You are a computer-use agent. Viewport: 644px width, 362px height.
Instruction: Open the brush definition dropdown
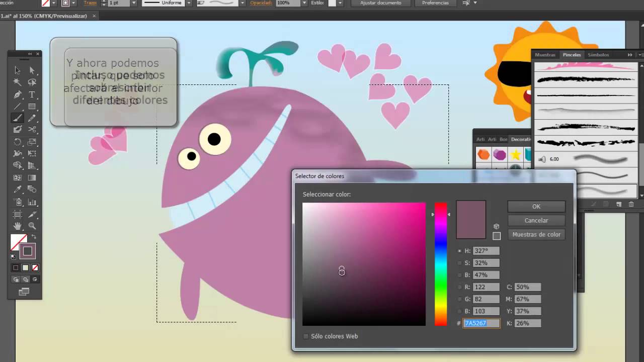242,3
